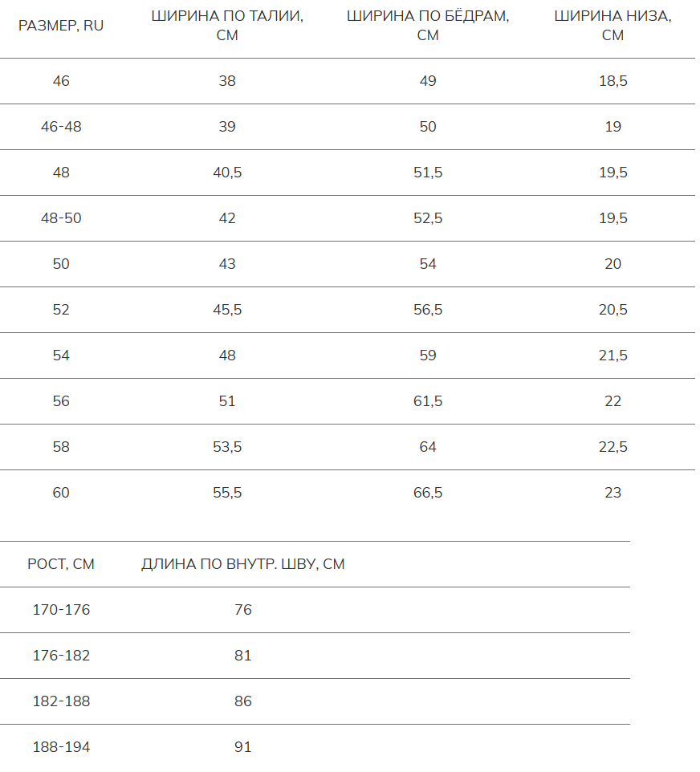Click the РОСТ, СМ column header
The width and height of the screenshot is (700, 772).
(61, 564)
